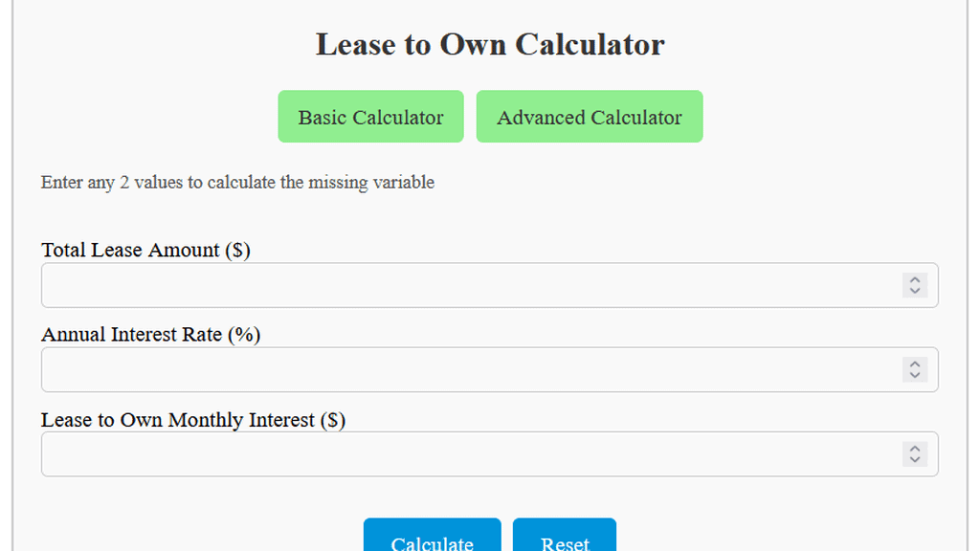
Task: Switch to the Advanced Calculator
Action: (590, 116)
